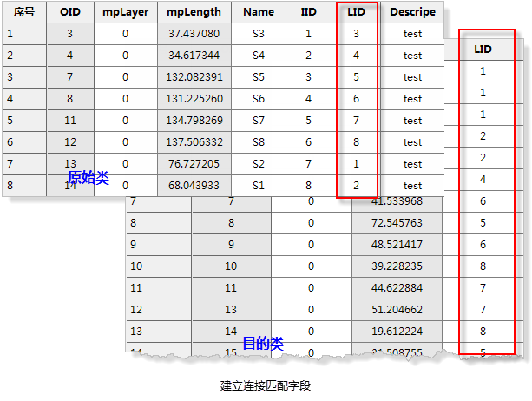Click the 目的类 blue label

(262, 344)
